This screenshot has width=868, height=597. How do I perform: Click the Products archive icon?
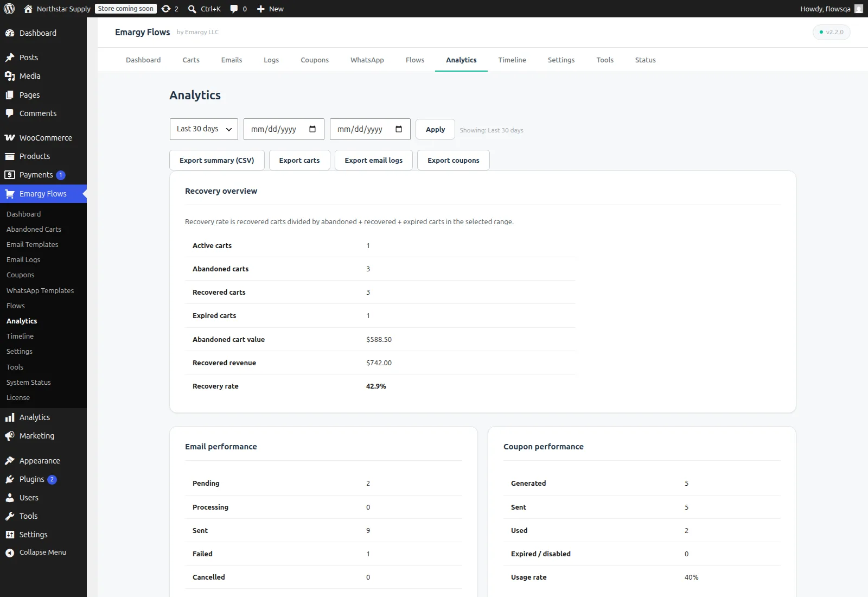tap(10, 156)
